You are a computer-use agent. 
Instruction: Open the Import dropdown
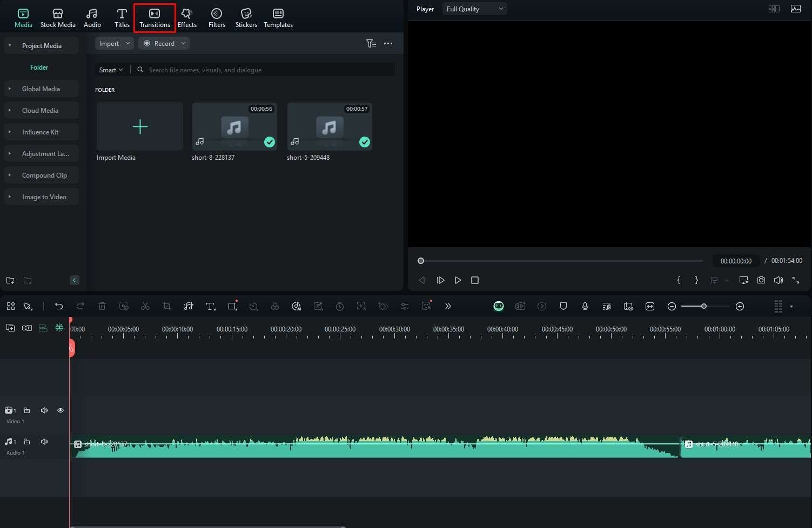pyautogui.click(x=114, y=43)
